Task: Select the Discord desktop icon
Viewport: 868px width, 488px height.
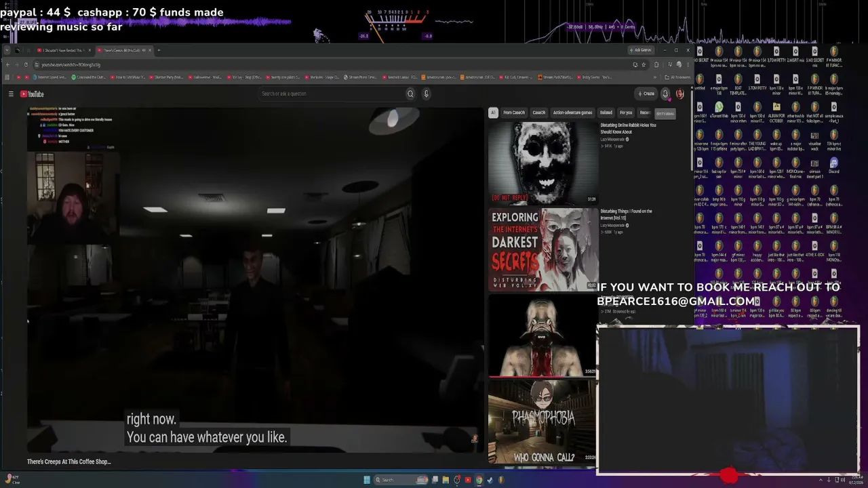Action: click(833, 166)
